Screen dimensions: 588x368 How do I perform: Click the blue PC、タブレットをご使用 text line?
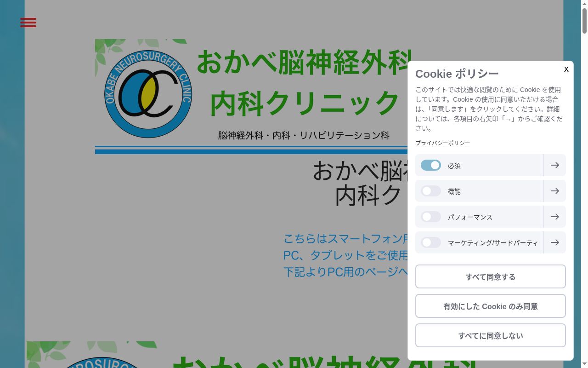pos(345,255)
